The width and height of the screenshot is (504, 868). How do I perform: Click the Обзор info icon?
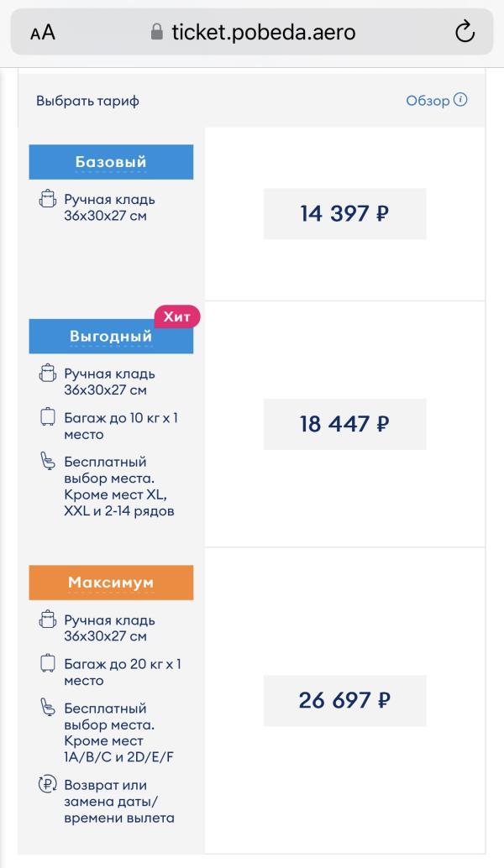460,100
